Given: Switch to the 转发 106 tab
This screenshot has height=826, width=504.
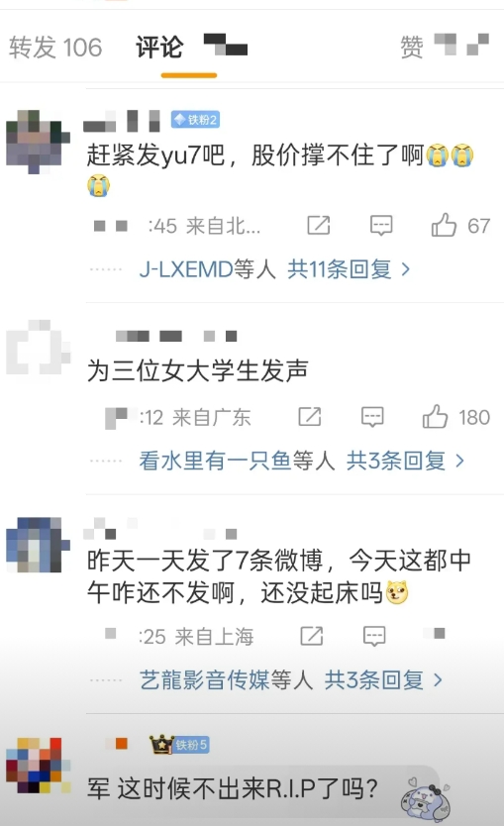Looking at the screenshot, I should (55, 48).
